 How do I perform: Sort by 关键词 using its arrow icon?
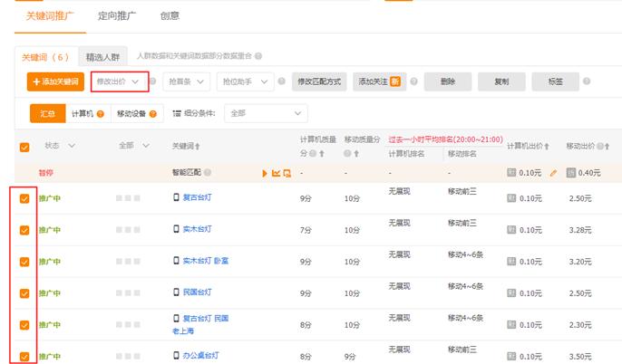pos(198,147)
